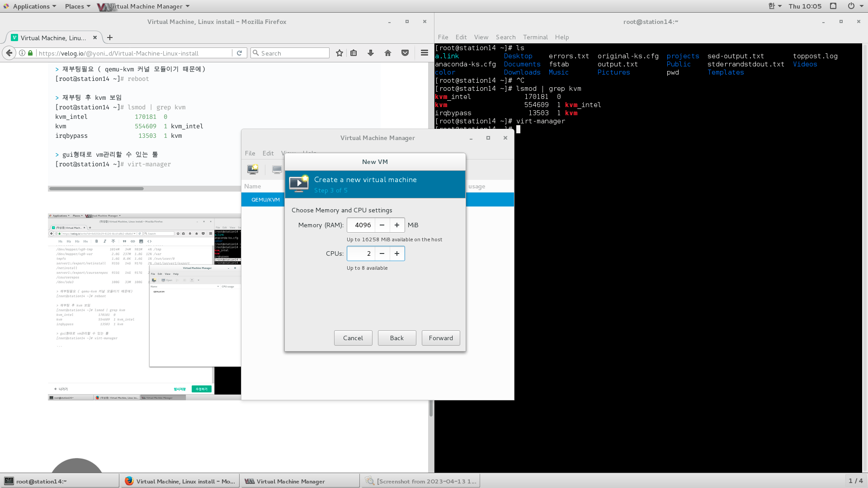Increase CPUs count with plus button
Image resolution: width=868 pixels, height=488 pixels.
click(x=397, y=253)
